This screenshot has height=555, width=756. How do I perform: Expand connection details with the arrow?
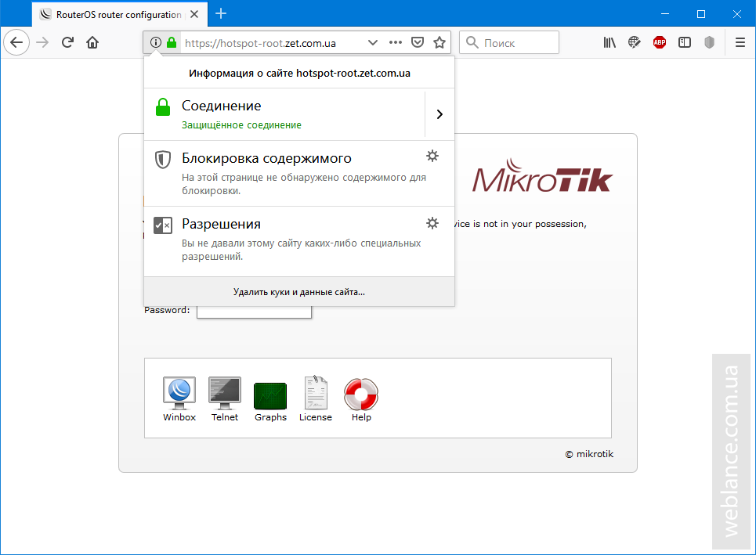pos(439,114)
